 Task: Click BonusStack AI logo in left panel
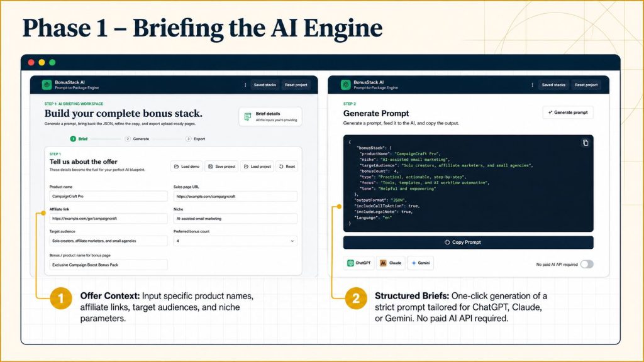click(47, 85)
